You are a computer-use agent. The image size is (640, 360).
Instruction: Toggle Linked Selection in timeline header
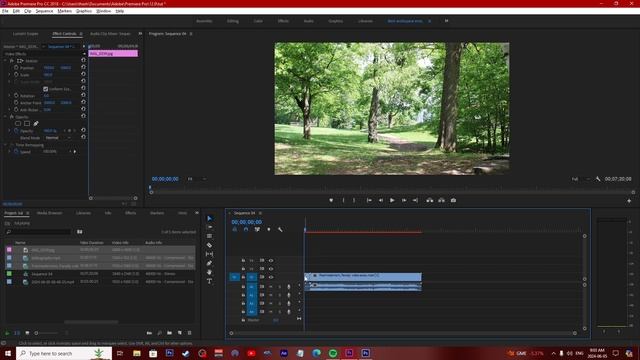click(257, 229)
